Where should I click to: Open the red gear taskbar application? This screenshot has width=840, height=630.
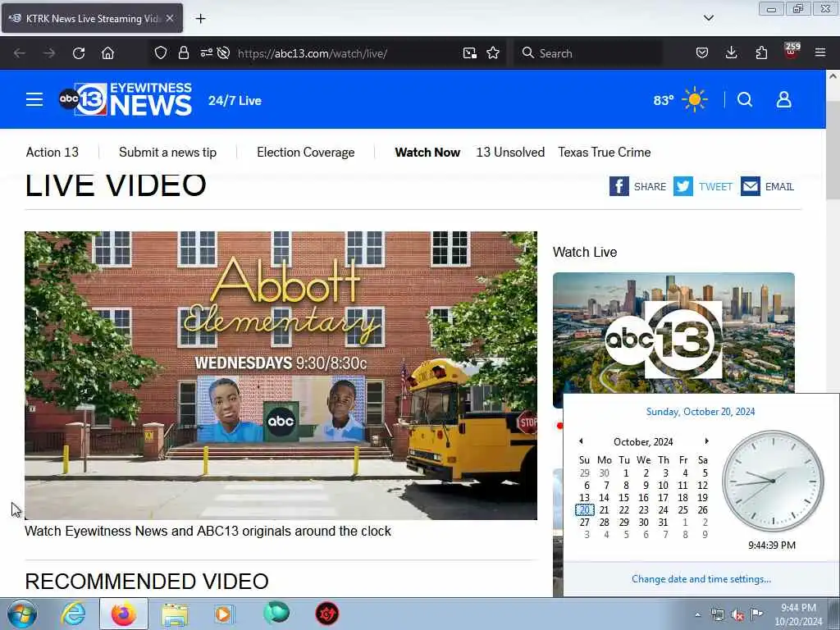tap(326, 614)
